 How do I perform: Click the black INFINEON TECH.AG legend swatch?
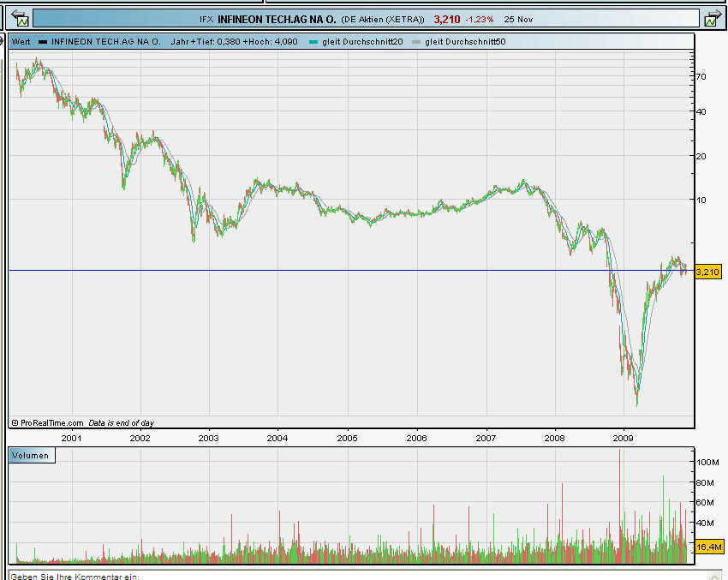pos(43,42)
